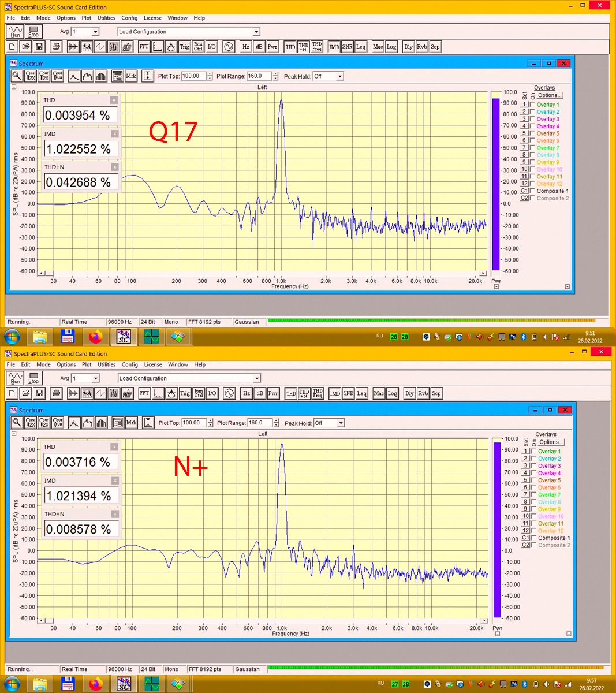Enable Overlay 1 checkbox in Q17 window
The height and width of the screenshot is (693, 616).
[533, 105]
